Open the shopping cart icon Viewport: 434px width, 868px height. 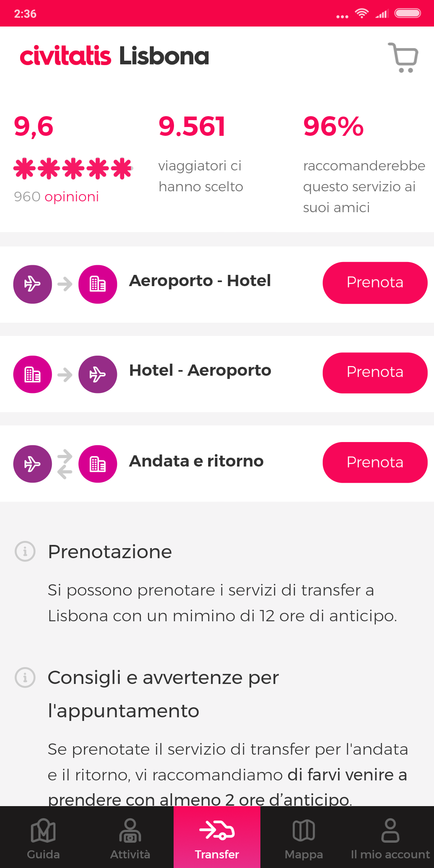[x=403, y=57]
